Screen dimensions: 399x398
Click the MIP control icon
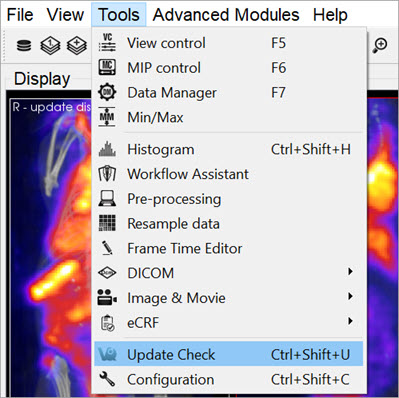107,67
